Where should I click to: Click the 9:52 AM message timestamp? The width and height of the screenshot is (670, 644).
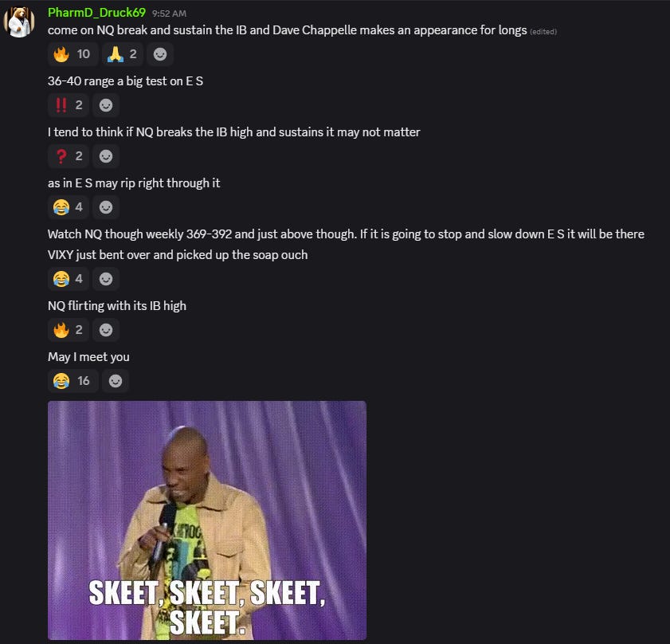click(x=169, y=14)
